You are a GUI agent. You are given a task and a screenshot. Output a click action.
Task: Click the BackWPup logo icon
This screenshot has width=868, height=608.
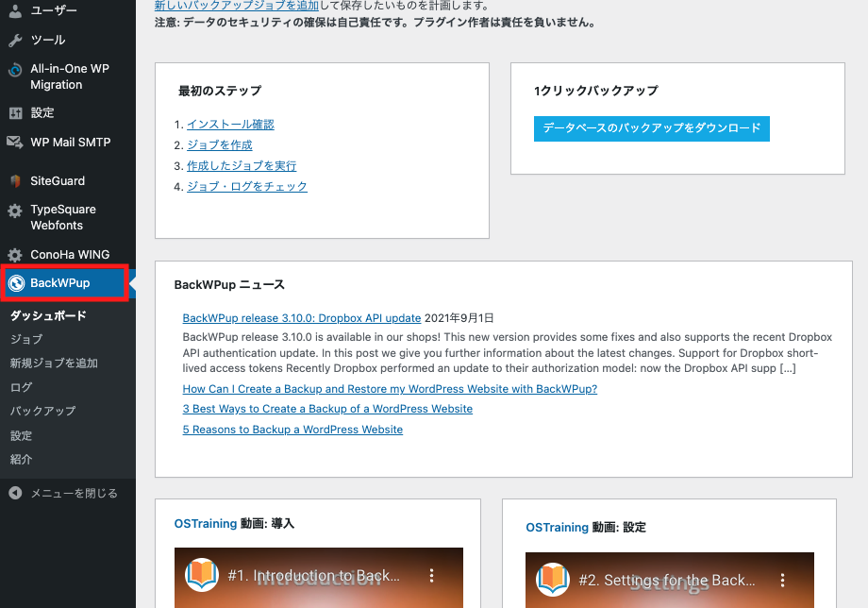[17, 283]
